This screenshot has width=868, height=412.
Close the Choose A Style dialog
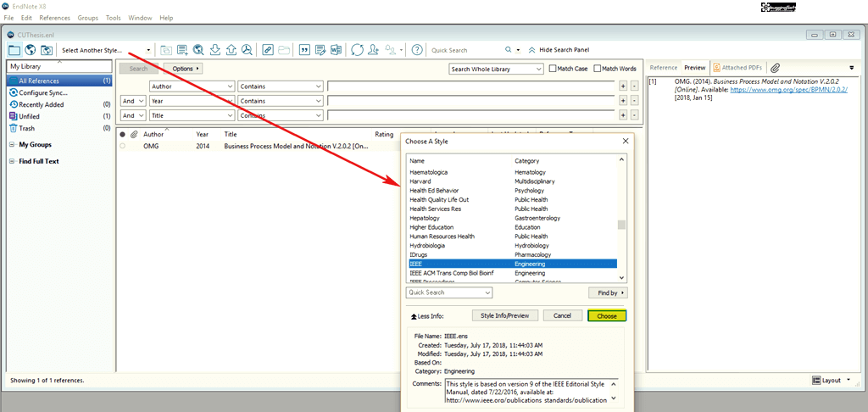(626, 141)
